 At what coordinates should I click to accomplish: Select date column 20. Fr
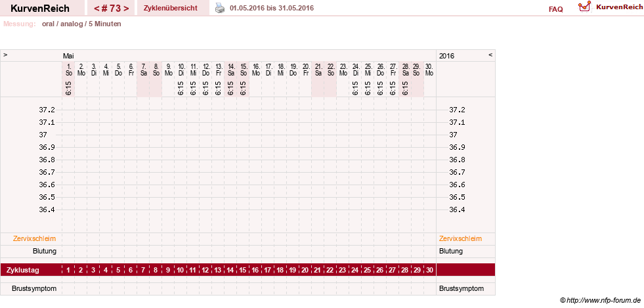(x=306, y=70)
